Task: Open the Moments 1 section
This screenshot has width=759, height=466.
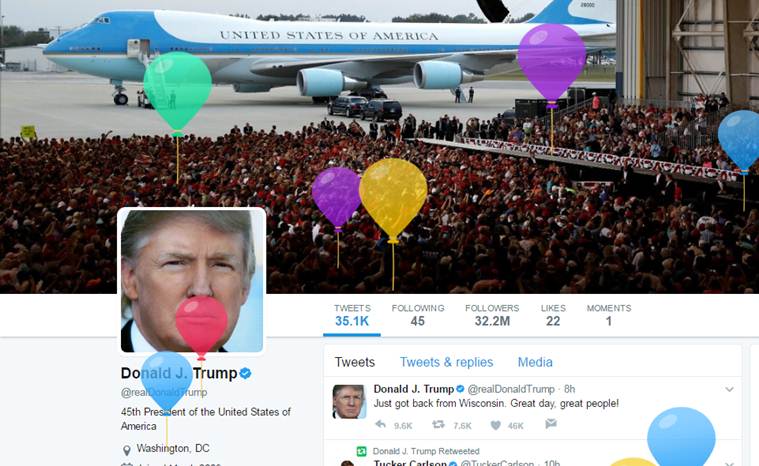Action: click(x=608, y=315)
